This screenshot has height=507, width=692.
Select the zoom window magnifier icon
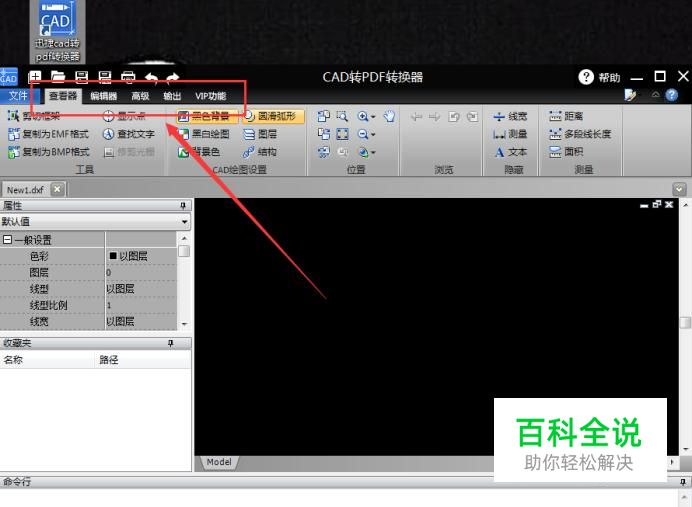342,116
